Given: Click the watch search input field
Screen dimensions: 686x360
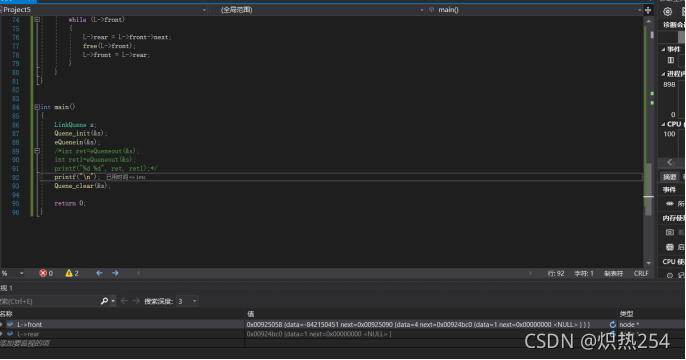Looking at the screenshot, I should [49, 301].
